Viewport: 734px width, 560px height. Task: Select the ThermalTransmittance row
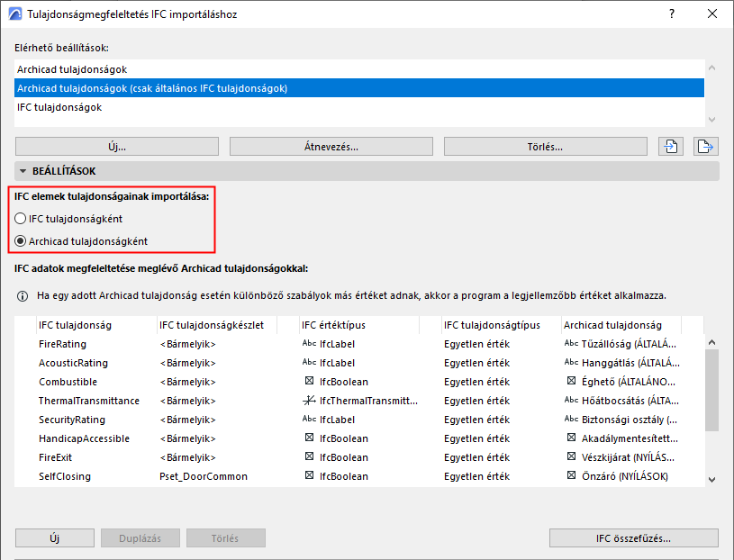pyautogui.click(x=359, y=401)
